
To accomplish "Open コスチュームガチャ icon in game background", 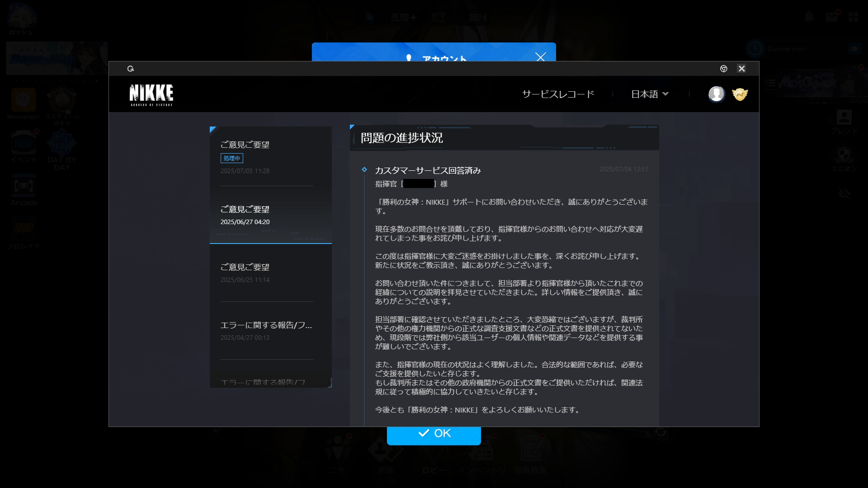I will 62,107.
